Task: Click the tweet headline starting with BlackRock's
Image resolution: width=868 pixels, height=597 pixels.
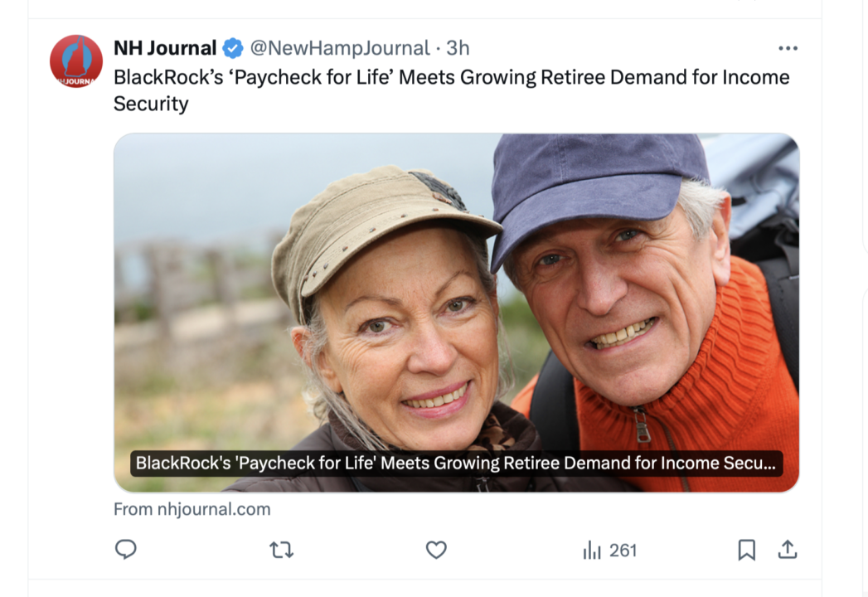Action: pos(451,77)
